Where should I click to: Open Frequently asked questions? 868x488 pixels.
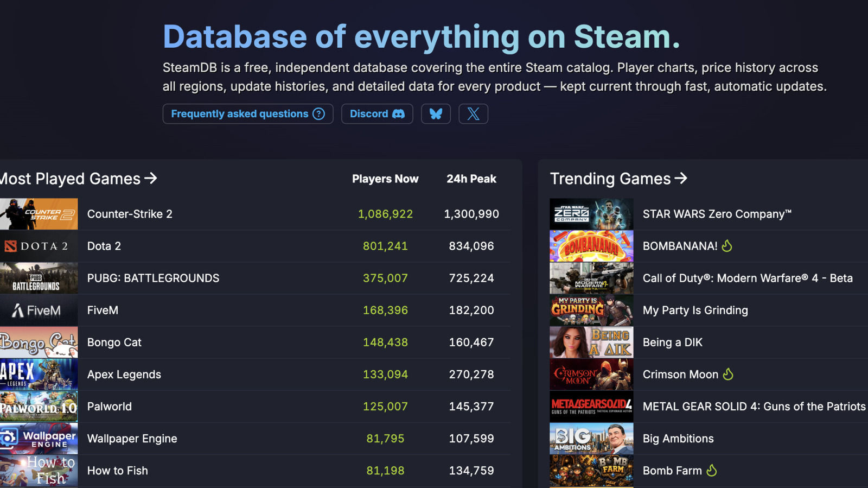click(248, 114)
